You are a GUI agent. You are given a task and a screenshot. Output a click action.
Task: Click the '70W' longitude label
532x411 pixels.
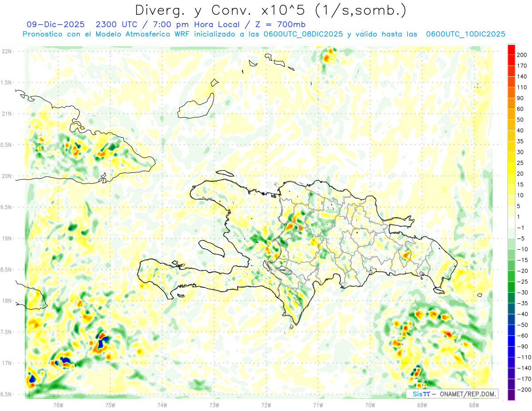pyautogui.click(x=370, y=405)
